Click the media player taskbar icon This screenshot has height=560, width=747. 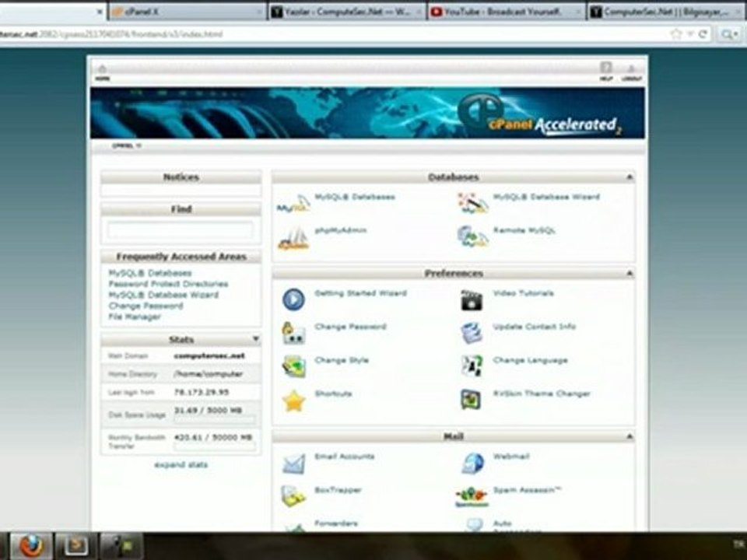pos(75,546)
